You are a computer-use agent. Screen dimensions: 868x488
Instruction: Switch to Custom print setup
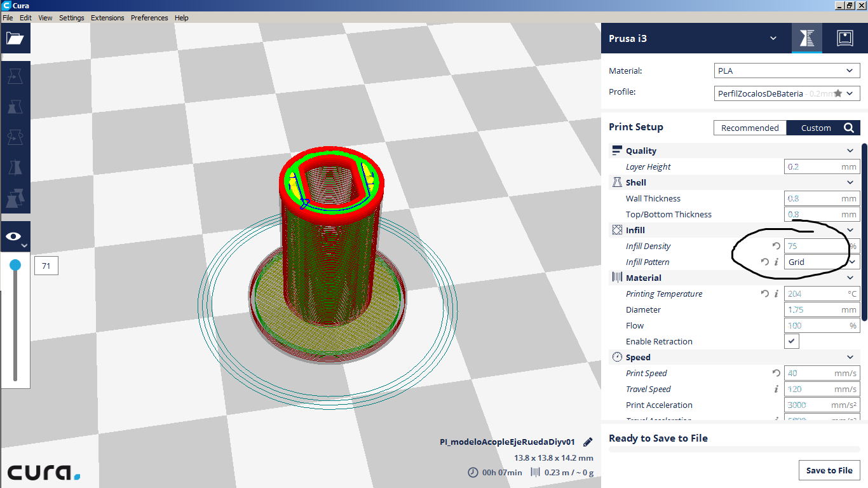click(x=816, y=128)
